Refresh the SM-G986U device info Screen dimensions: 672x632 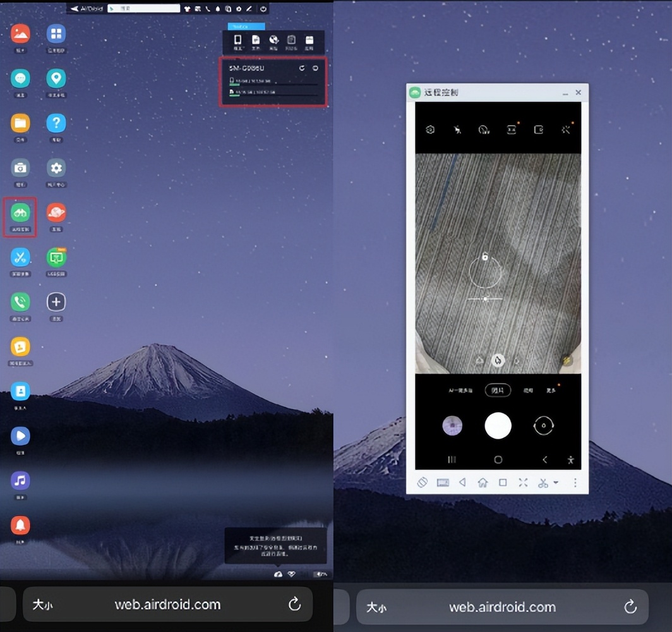pos(302,68)
